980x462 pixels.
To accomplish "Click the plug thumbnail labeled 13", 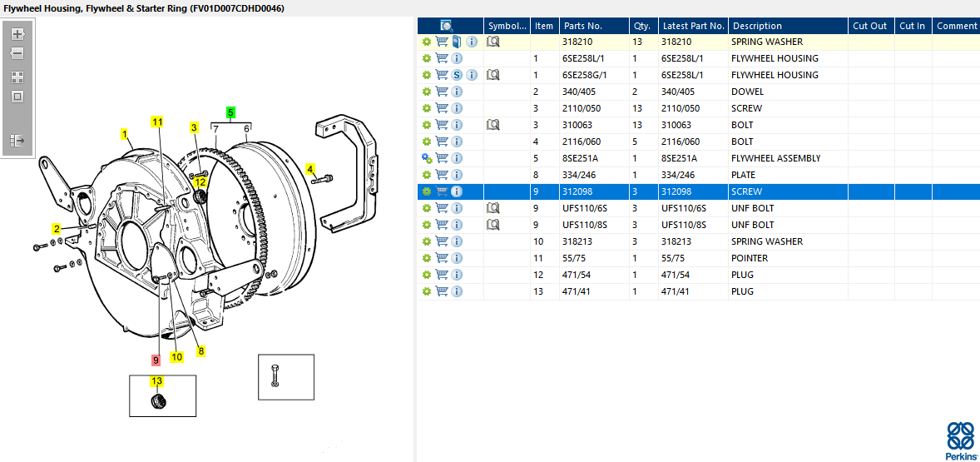I will tap(157, 401).
